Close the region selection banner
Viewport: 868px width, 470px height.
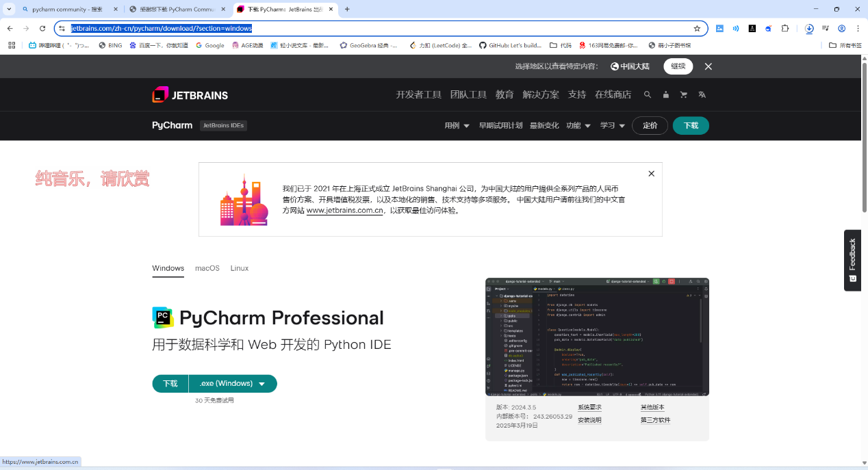(x=709, y=66)
